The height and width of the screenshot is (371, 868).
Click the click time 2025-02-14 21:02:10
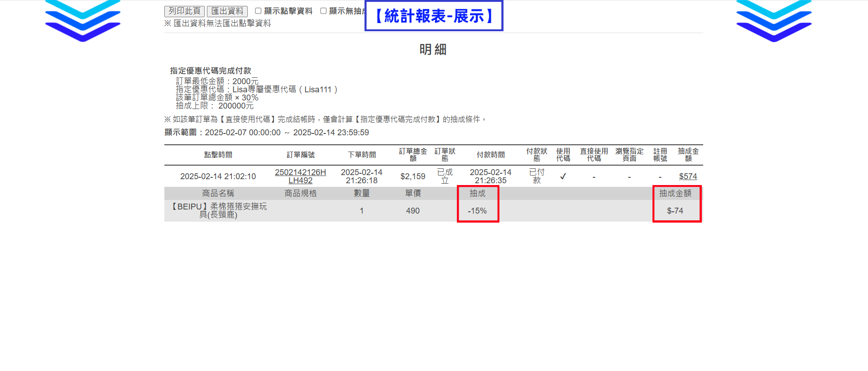click(x=218, y=176)
